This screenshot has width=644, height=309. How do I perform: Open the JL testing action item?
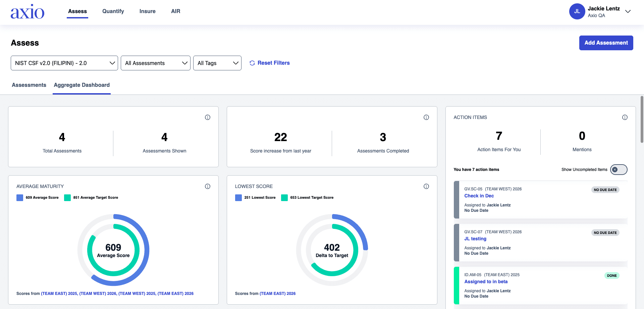475,239
